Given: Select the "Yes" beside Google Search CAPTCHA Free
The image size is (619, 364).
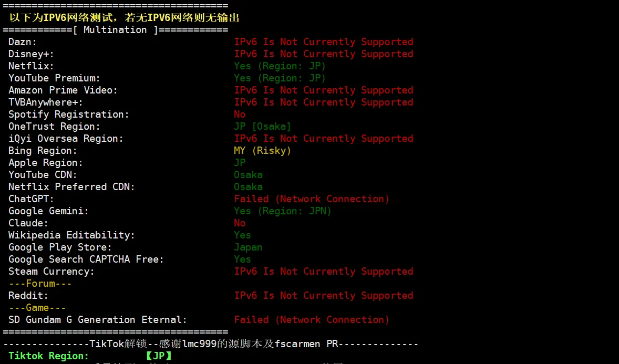Looking at the screenshot, I should click(242, 259).
